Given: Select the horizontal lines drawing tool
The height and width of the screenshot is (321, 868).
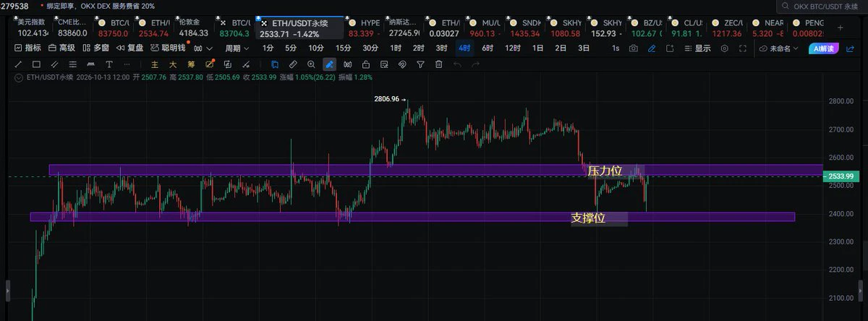Looking at the screenshot, I should [x=72, y=64].
